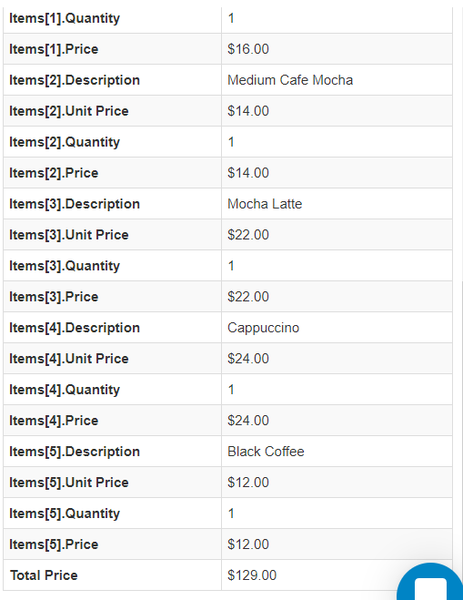Screen dimensions: 463x600
Task: Click the Items[3].Unit Price $22.00 cell
Action: point(337,235)
